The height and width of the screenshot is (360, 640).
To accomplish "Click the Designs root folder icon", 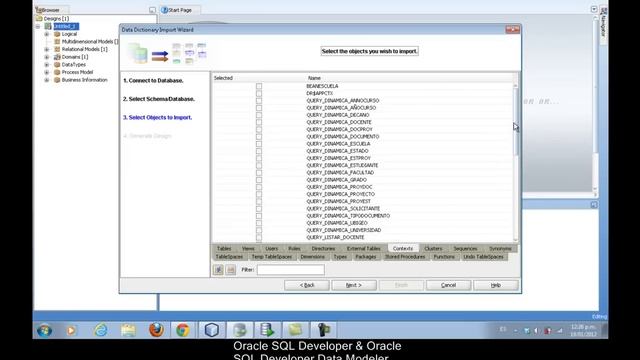I will [x=39, y=18].
